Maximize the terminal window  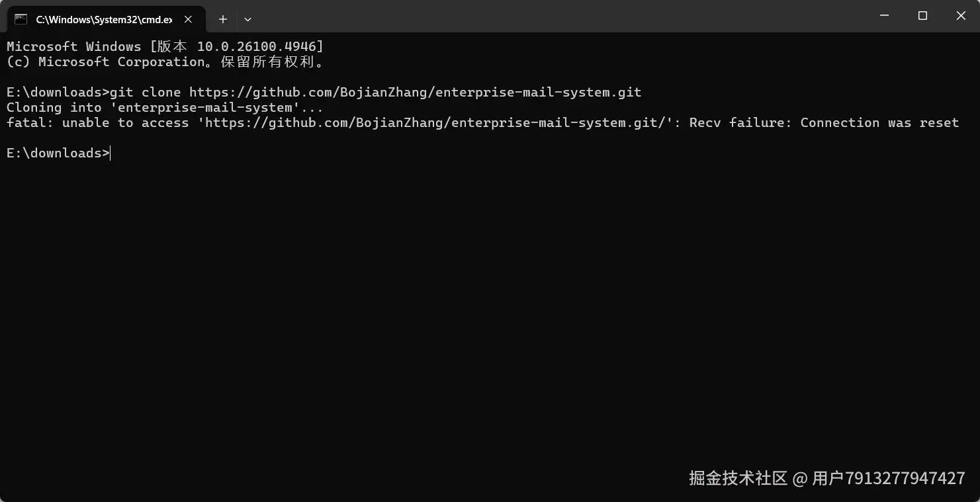tap(922, 16)
